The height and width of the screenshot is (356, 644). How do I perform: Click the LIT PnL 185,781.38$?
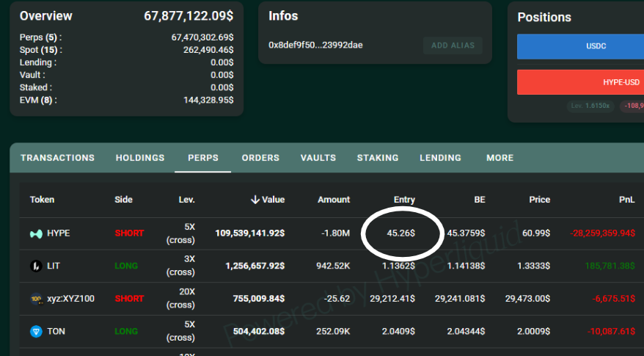(x=610, y=266)
